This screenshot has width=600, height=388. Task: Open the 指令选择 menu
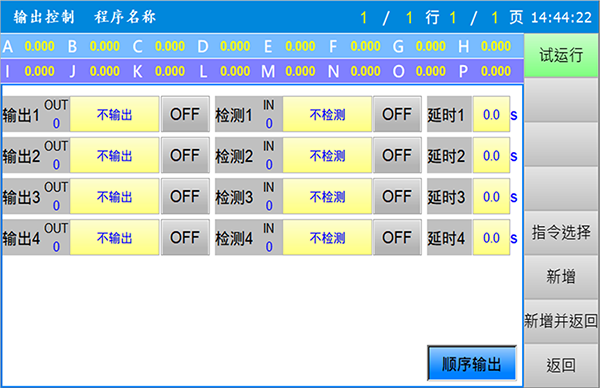point(561,232)
